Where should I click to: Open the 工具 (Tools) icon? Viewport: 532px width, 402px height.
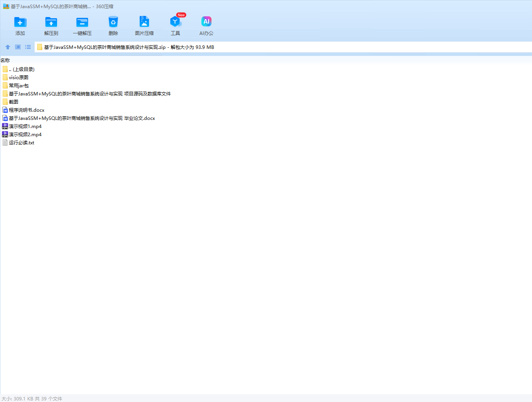175,22
